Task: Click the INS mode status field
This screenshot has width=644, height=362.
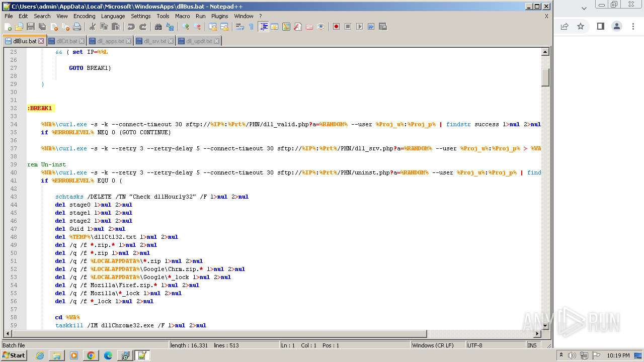Action: click(532, 345)
